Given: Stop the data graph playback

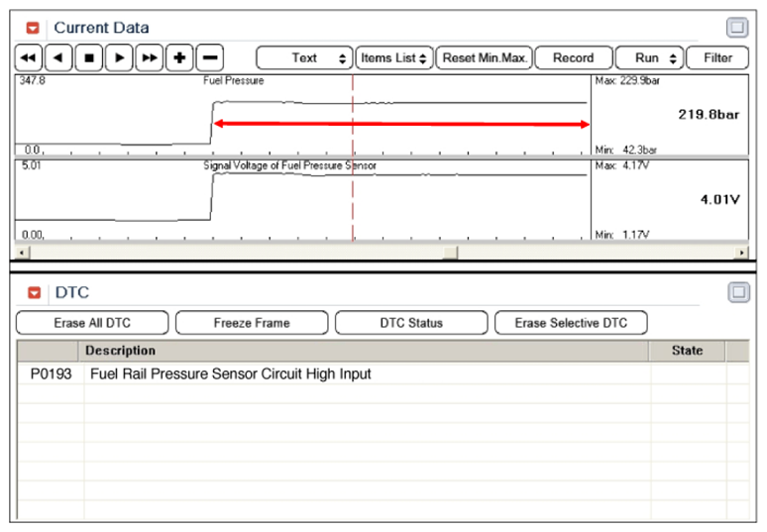Looking at the screenshot, I should (89, 58).
